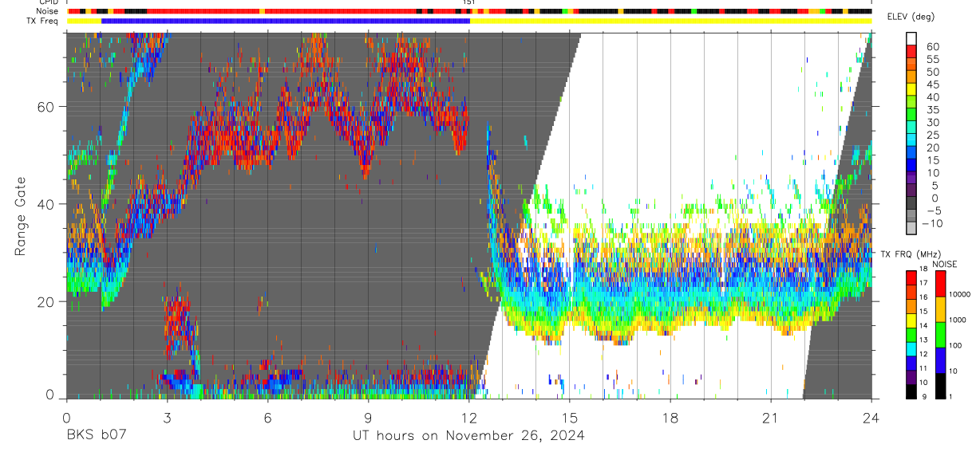Click the '45' label on the ELEV color scale

click(x=933, y=84)
